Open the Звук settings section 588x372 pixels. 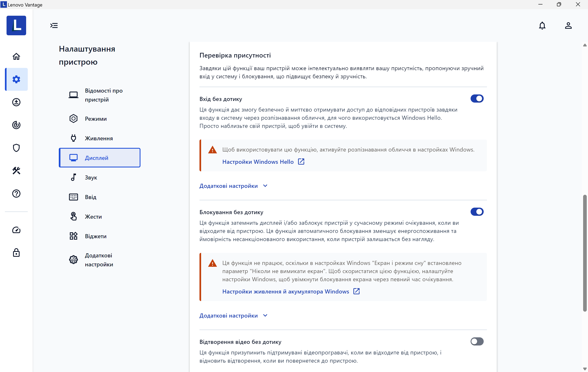(91, 178)
